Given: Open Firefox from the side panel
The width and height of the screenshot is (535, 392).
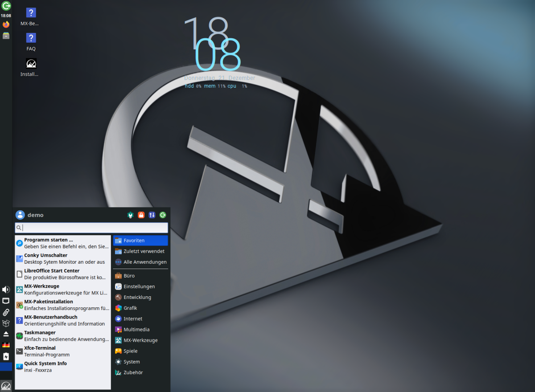Looking at the screenshot, I should click(x=6, y=24).
